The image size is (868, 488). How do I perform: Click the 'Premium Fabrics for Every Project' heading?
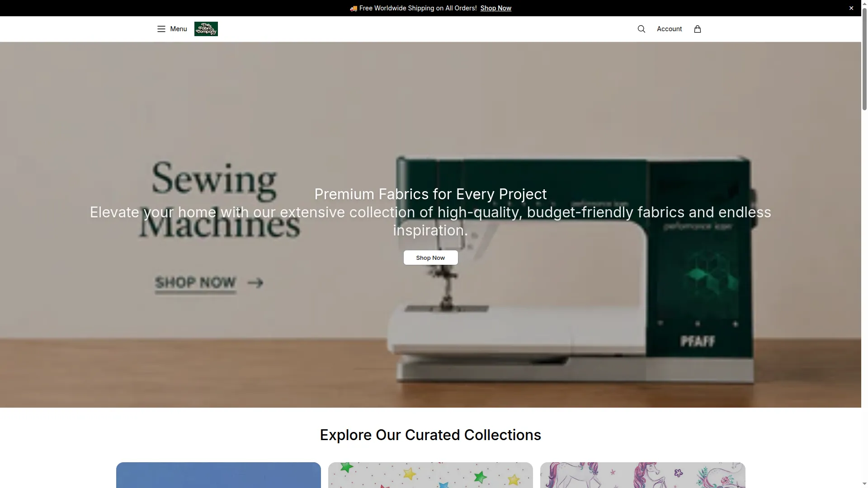[430, 194]
